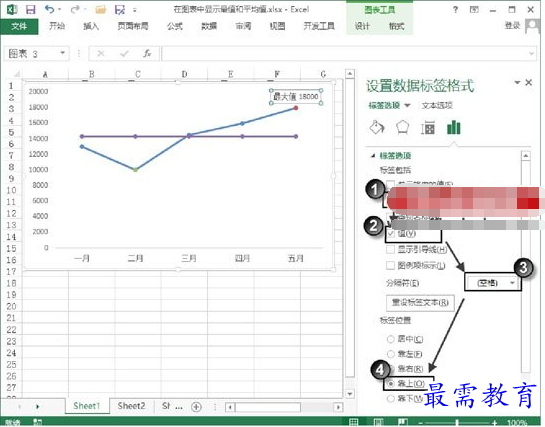Click the fx insert function icon
The image size is (545, 427).
point(147,54)
